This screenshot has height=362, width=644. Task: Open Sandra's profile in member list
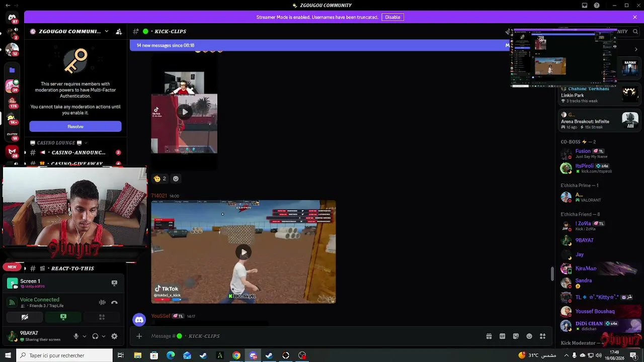(x=599, y=283)
